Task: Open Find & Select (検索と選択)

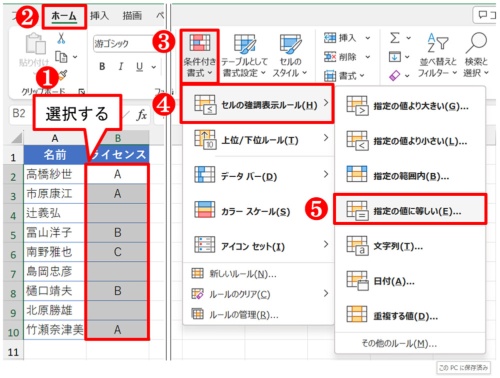Action: [476, 56]
